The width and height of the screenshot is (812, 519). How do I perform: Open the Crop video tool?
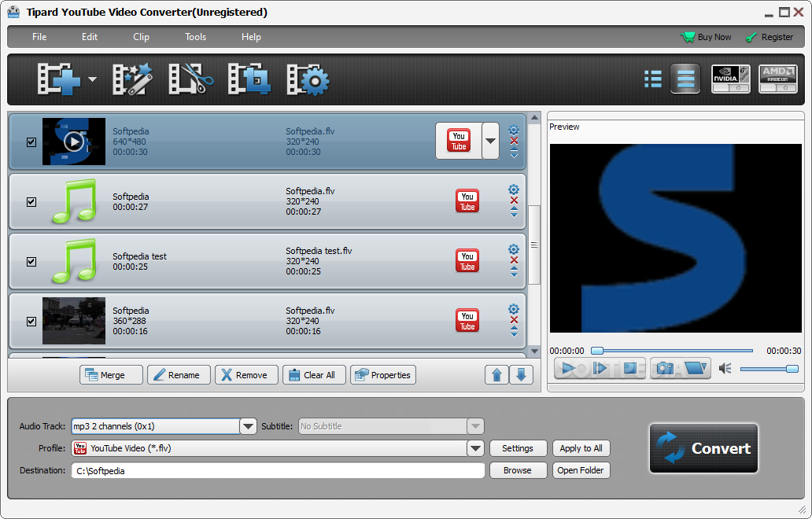coord(249,79)
